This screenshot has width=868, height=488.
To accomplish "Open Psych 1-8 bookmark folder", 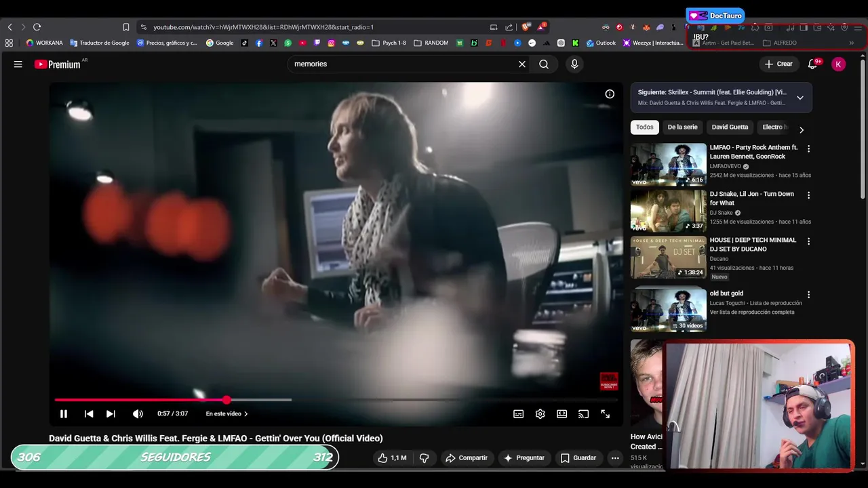I will click(x=389, y=43).
